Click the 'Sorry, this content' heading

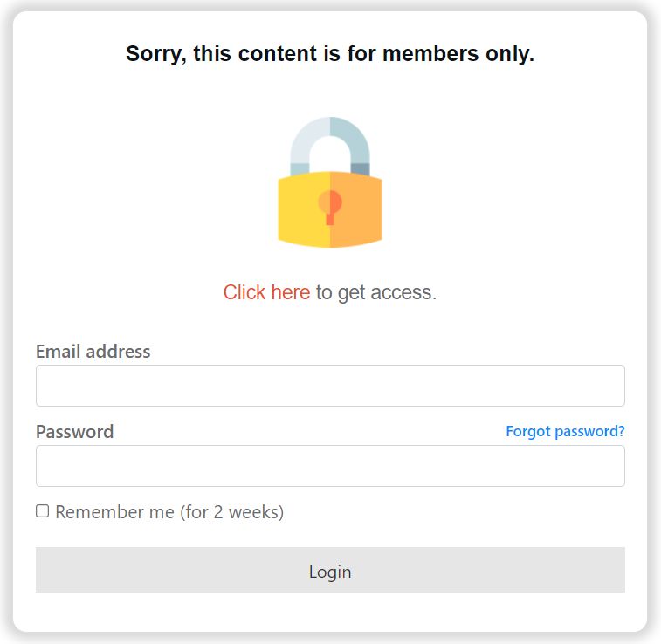pos(330,54)
